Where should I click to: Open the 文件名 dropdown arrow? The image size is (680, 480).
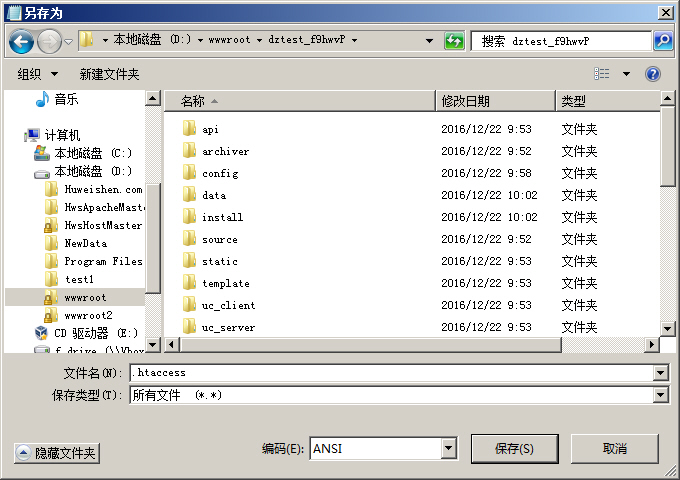pos(660,373)
